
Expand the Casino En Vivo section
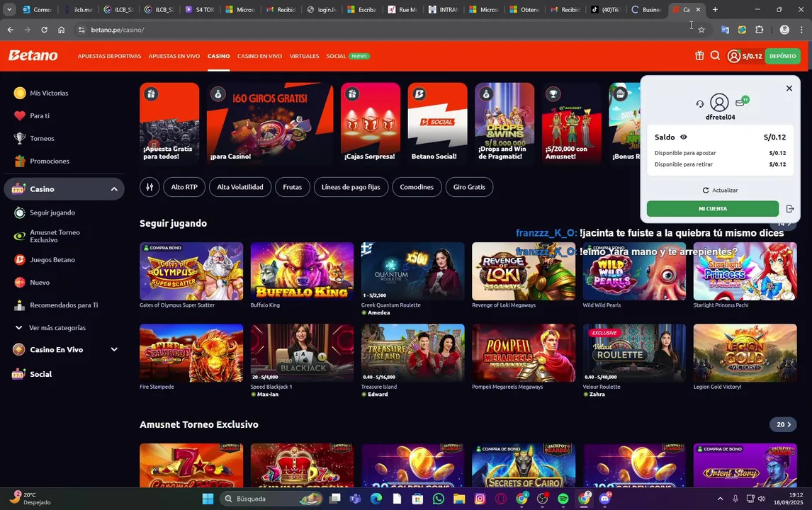(x=114, y=349)
